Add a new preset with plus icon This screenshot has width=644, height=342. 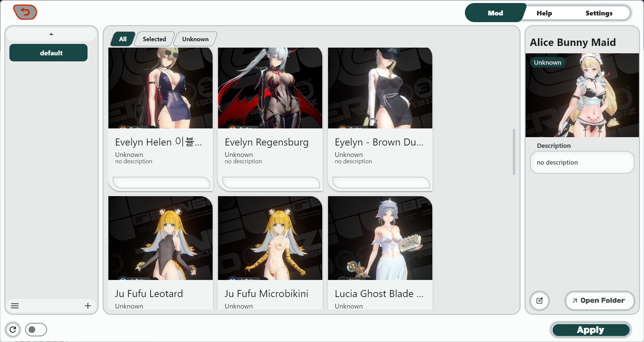click(88, 306)
